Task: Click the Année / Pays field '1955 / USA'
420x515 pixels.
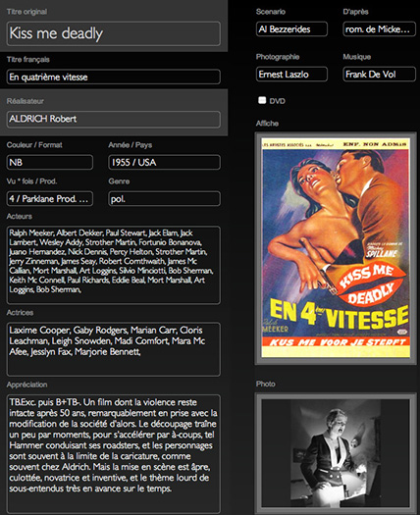Action: pos(164,162)
